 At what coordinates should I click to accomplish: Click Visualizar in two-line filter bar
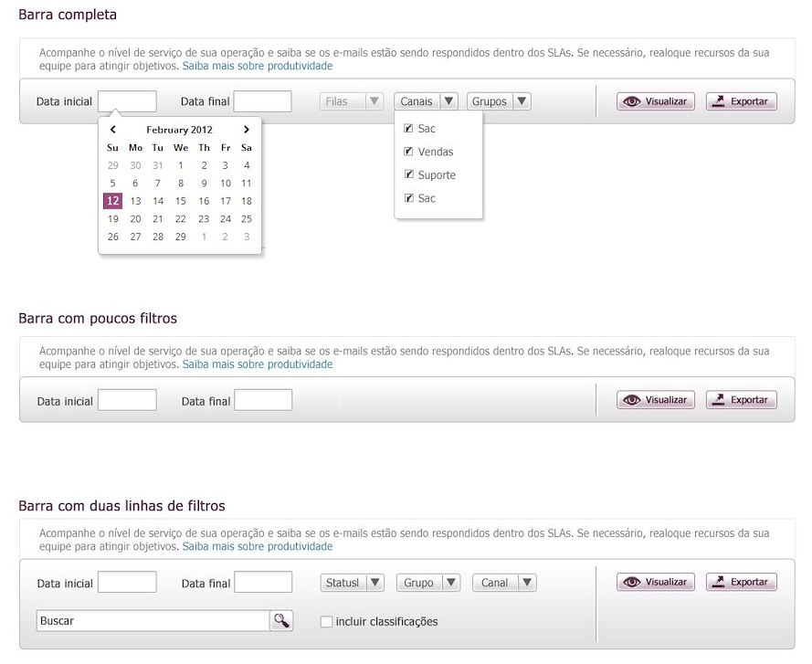656,582
